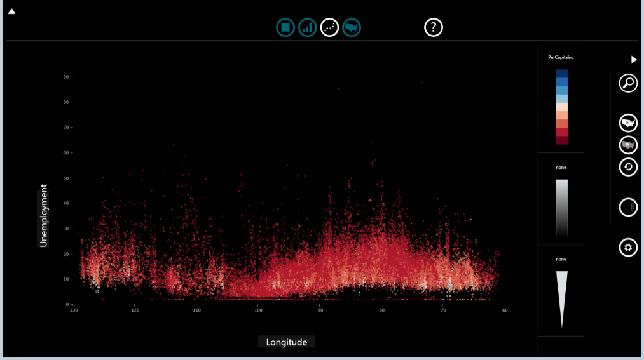Click the circle button with vertical dots
Screen dimensions: 644x360
(x=628, y=207)
